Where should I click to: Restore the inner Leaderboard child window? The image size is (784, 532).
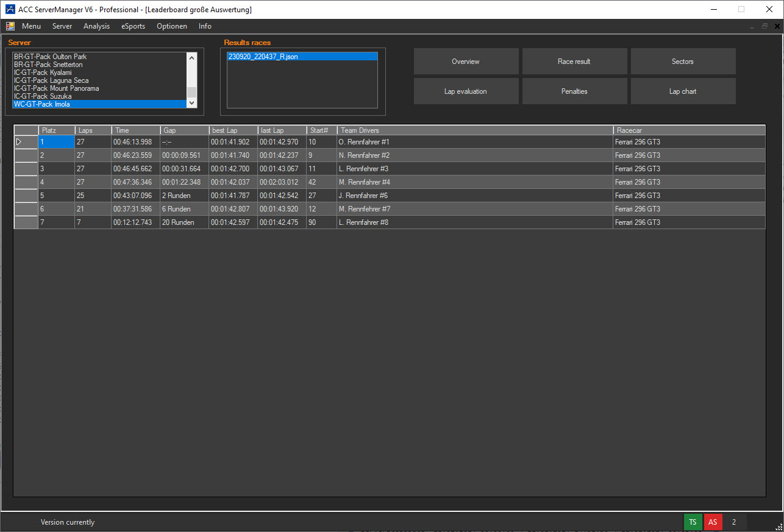pyautogui.click(x=764, y=26)
